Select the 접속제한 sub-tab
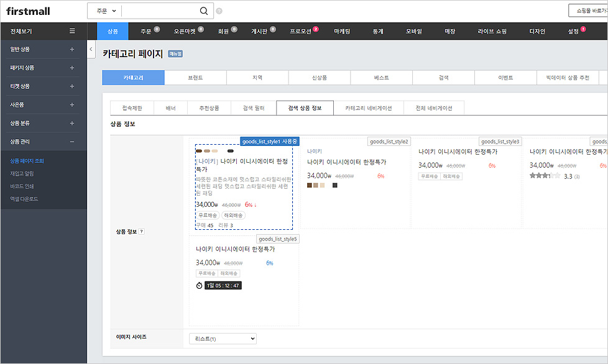Image resolution: width=608 pixels, height=364 pixels. click(x=132, y=108)
